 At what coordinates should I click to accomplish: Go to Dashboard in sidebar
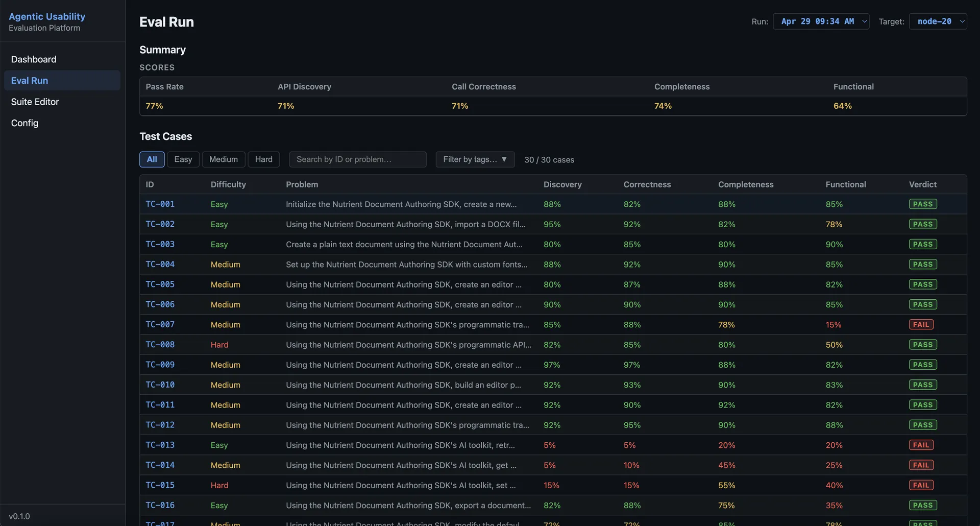[x=62, y=59]
